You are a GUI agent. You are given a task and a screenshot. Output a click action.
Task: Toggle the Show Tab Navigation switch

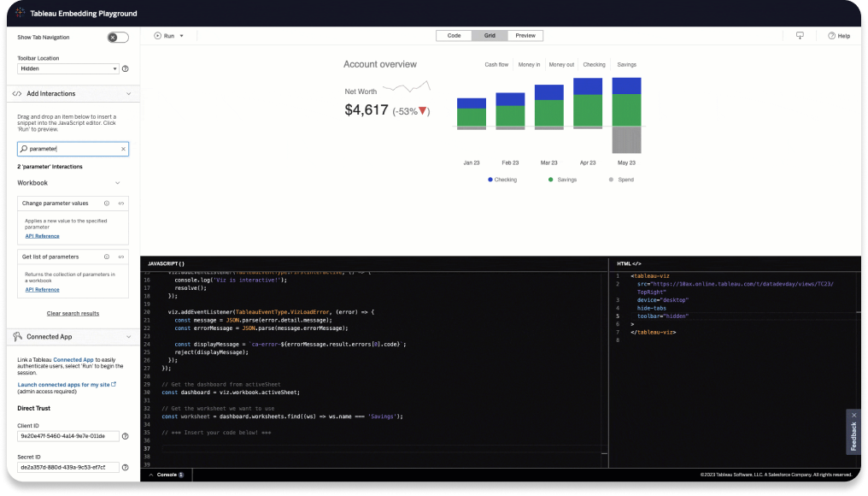[x=118, y=38]
